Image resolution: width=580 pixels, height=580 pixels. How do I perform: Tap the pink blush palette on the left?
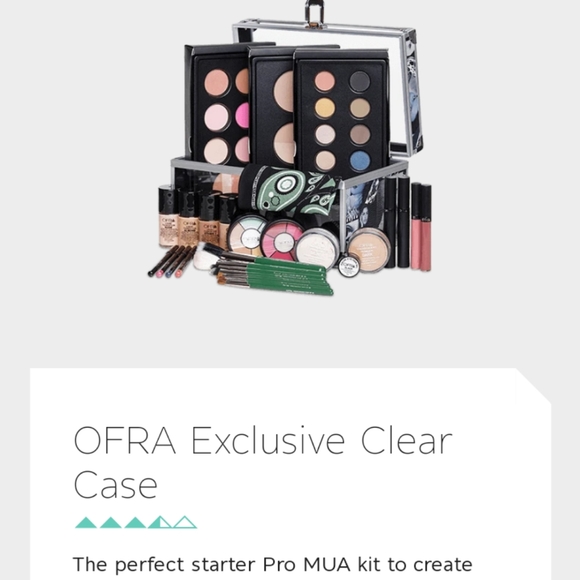pos(218,105)
